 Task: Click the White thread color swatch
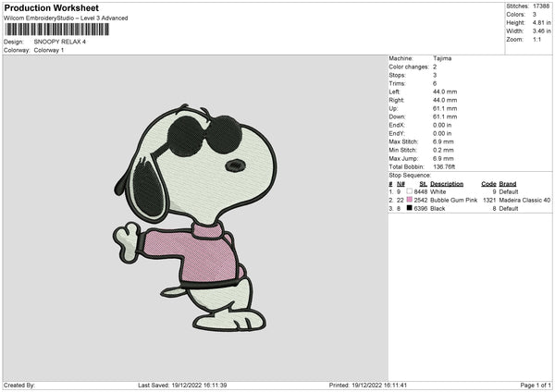(409, 191)
